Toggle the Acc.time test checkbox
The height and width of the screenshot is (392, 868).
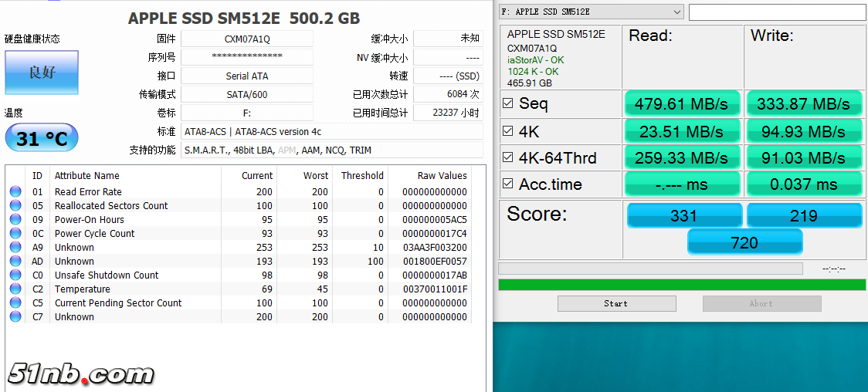click(x=508, y=184)
